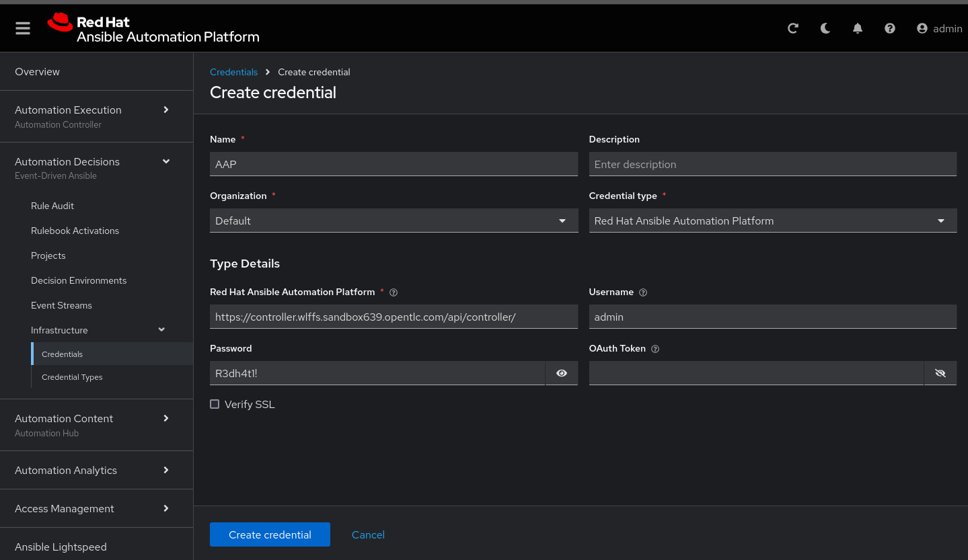Cancel credential creation
This screenshot has width=968, height=560.
[x=368, y=534]
